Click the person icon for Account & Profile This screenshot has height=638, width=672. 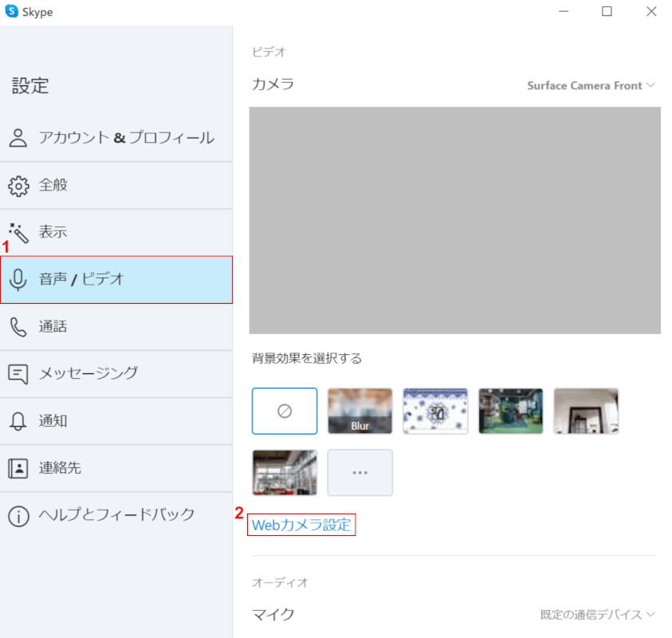click(18, 138)
